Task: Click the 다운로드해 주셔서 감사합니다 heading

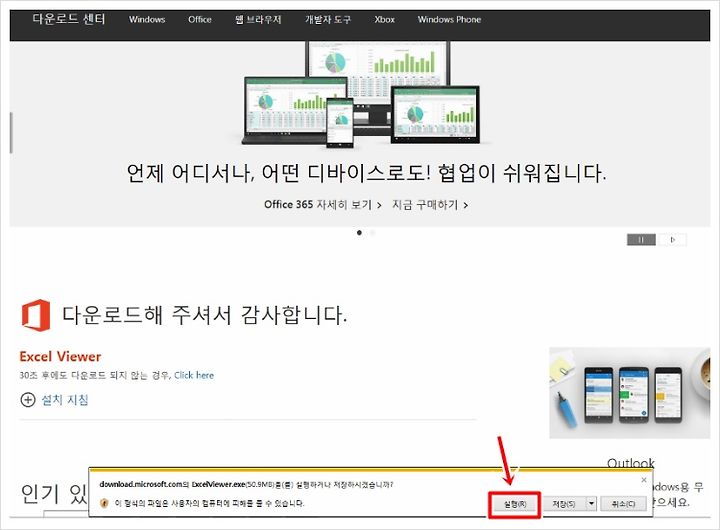Action: click(x=204, y=315)
